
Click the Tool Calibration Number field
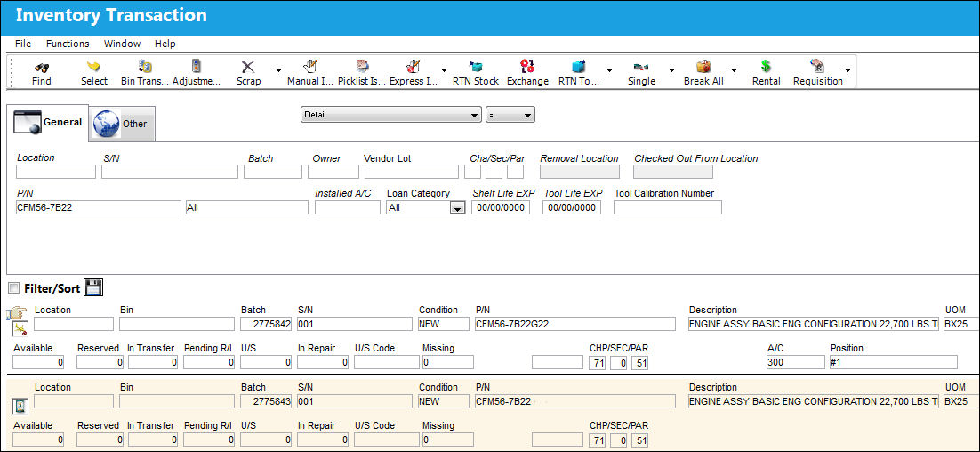(668, 207)
